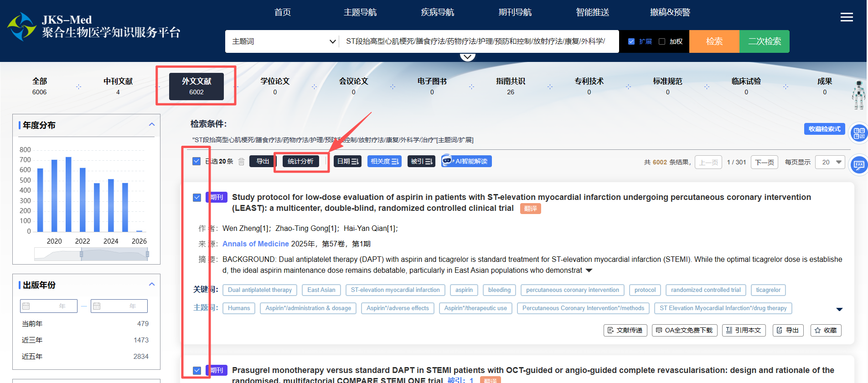
Task: Click the 统计分析 button
Action: (x=300, y=161)
